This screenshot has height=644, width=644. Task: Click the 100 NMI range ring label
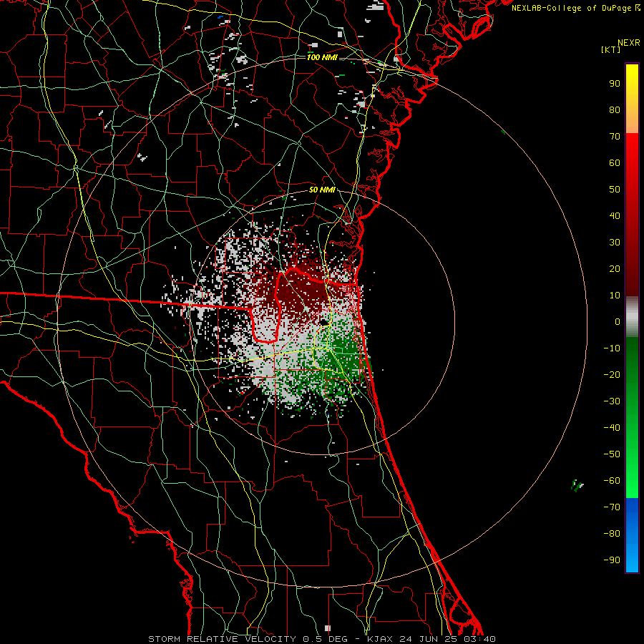click(x=322, y=57)
